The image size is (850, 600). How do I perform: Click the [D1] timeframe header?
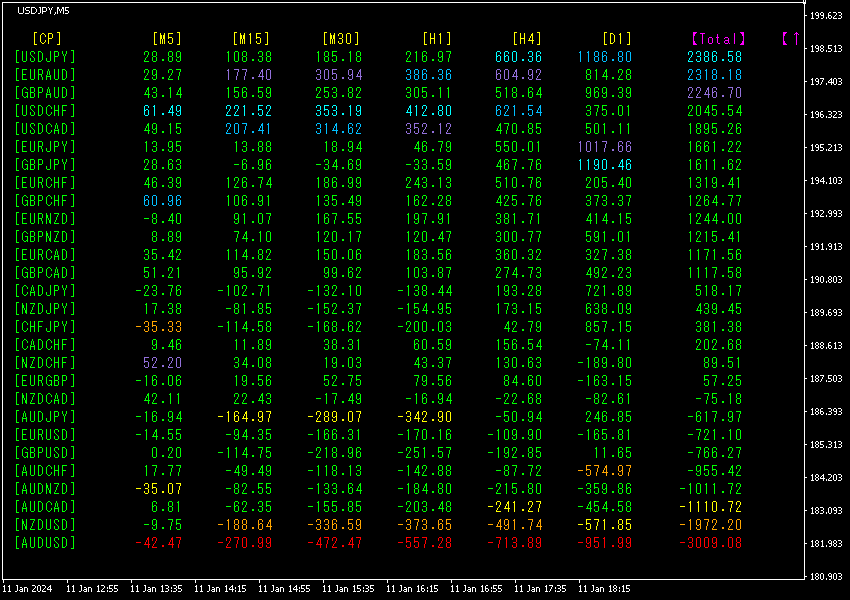(x=616, y=38)
